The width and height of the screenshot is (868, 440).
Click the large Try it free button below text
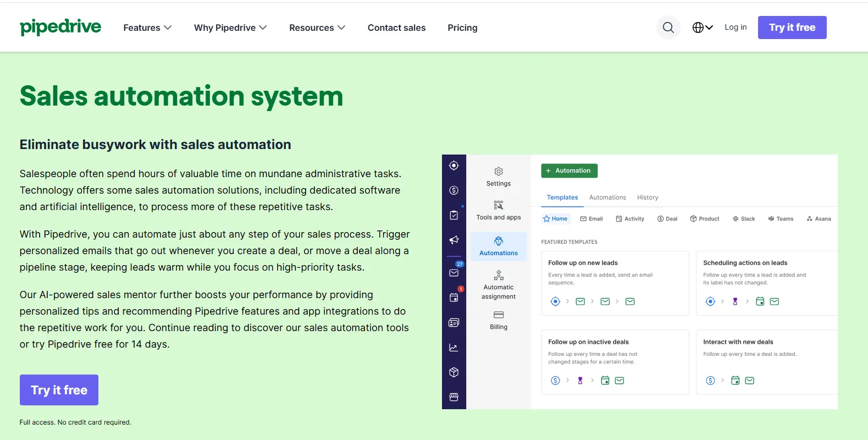click(x=59, y=390)
